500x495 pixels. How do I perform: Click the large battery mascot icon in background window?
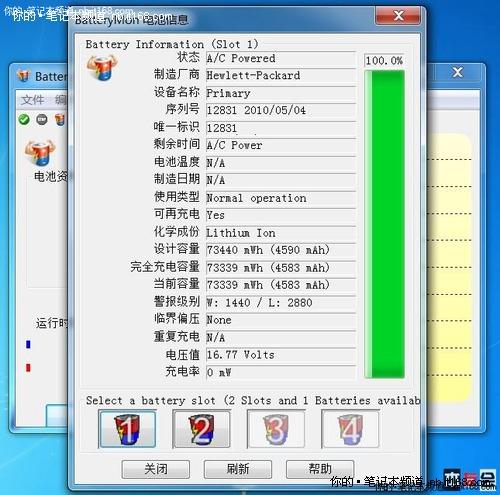point(40,153)
